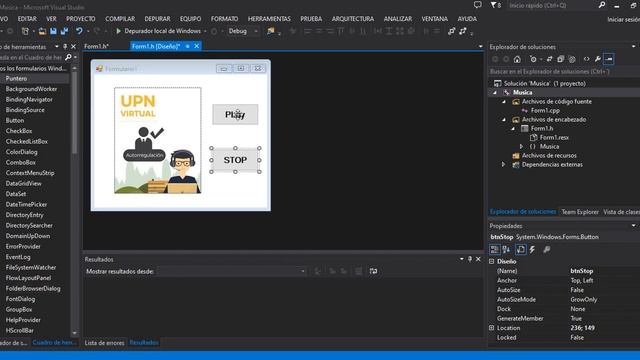640x360 pixels.
Task: Collapse the Form1.h node
Action: pos(513,129)
